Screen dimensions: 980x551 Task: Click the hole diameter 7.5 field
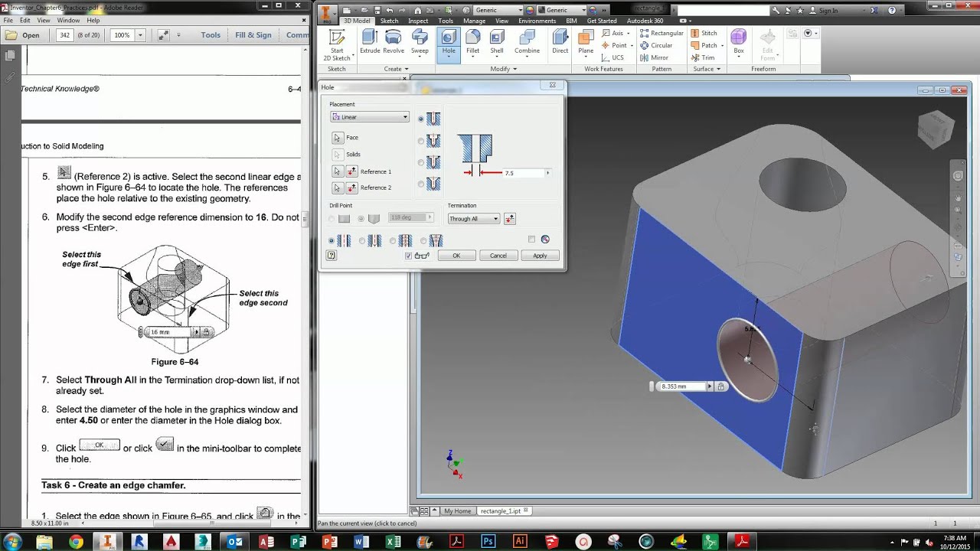click(x=523, y=173)
